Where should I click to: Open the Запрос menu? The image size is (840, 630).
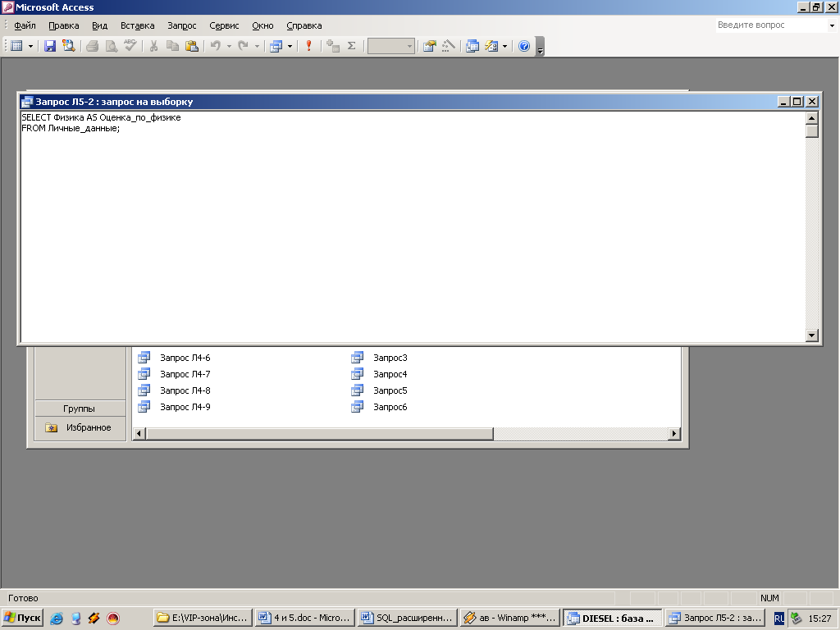click(x=181, y=25)
